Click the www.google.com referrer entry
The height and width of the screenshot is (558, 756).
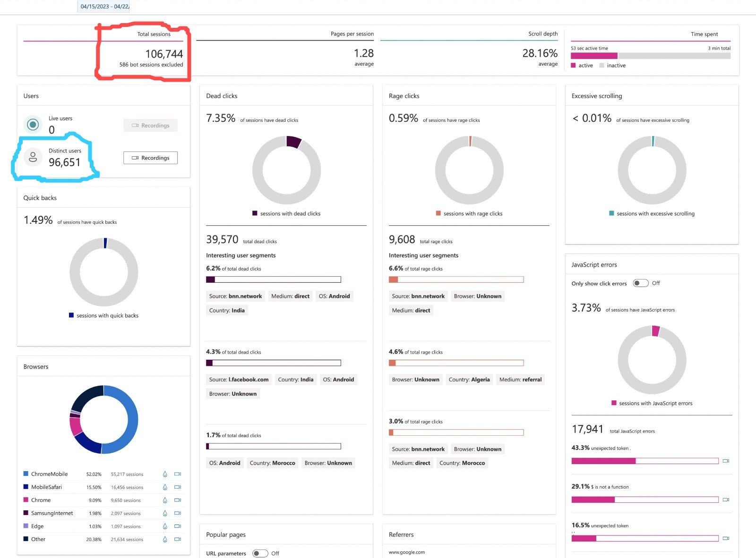click(407, 552)
